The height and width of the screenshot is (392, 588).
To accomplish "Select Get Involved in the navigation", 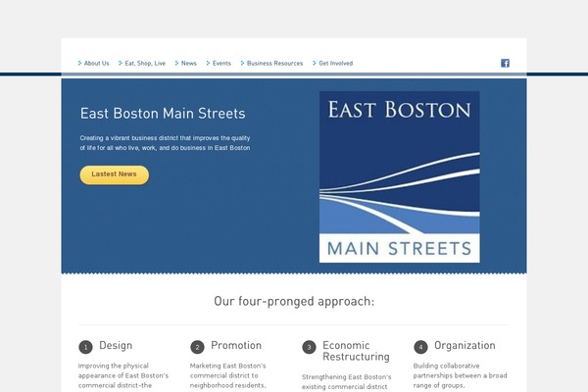I will [335, 64].
